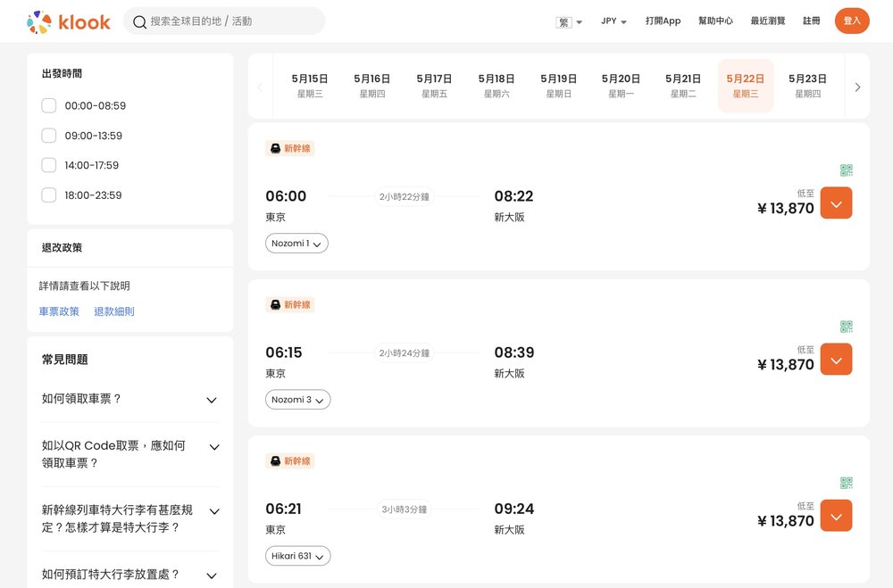The image size is (893, 588).
Task: Click the QR code icon for Hikari 631
Action: pos(846,483)
